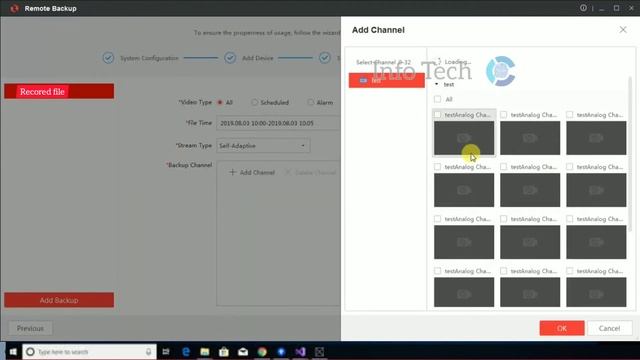Check first row, first testAnalog channel checkbox
Image resolution: width=640 pixels, height=360 pixels.
[x=438, y=115]
